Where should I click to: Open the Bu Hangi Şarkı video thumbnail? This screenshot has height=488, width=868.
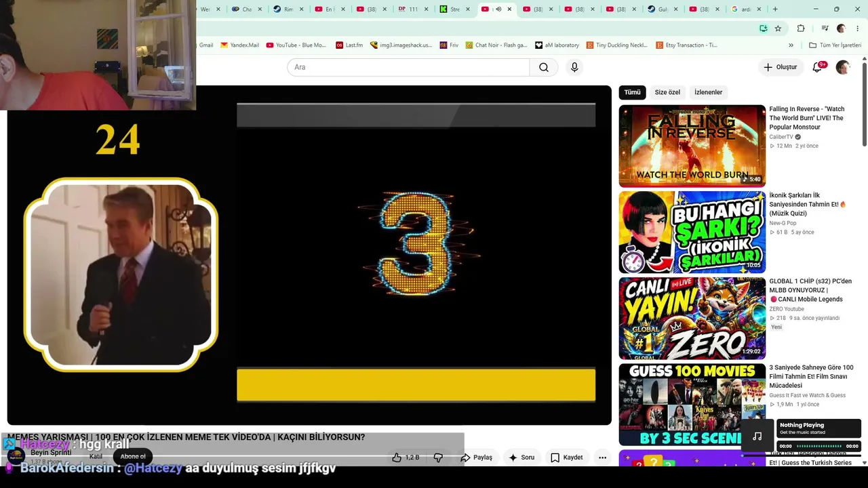(x=692, y=232)
